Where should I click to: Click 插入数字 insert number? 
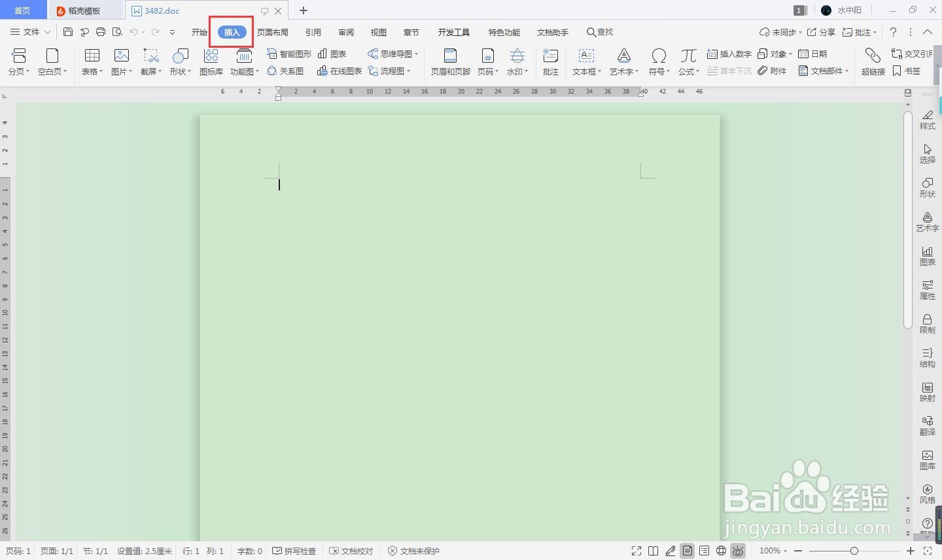pyautogui.click(x=729, y=54)
